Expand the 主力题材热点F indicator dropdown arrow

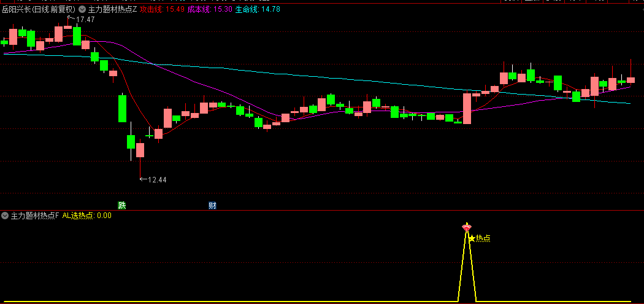tap(5, 215)
